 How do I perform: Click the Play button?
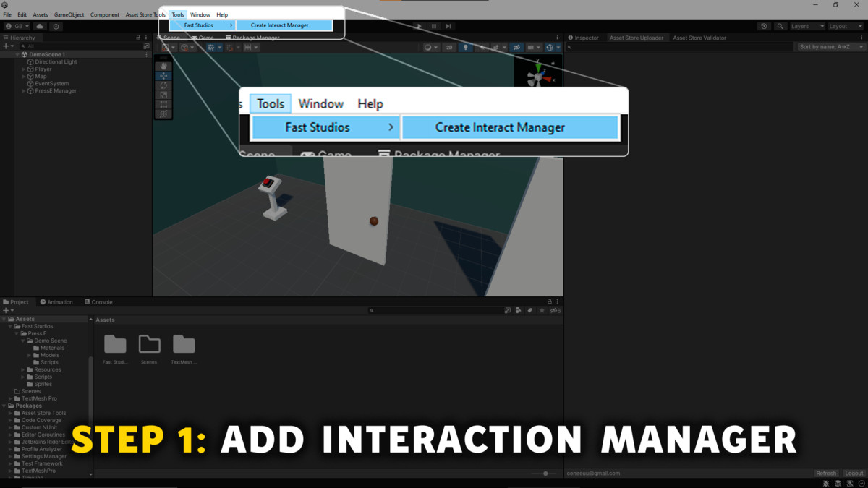419,27
